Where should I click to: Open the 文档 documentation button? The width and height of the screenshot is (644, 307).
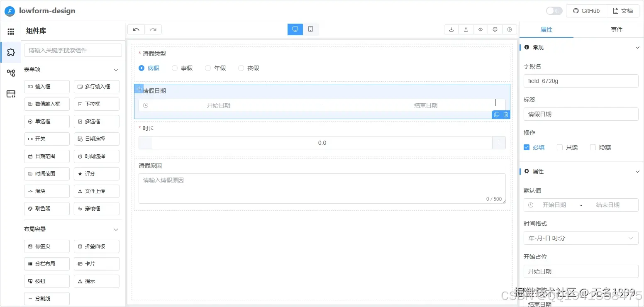click(x=622, y=11)
